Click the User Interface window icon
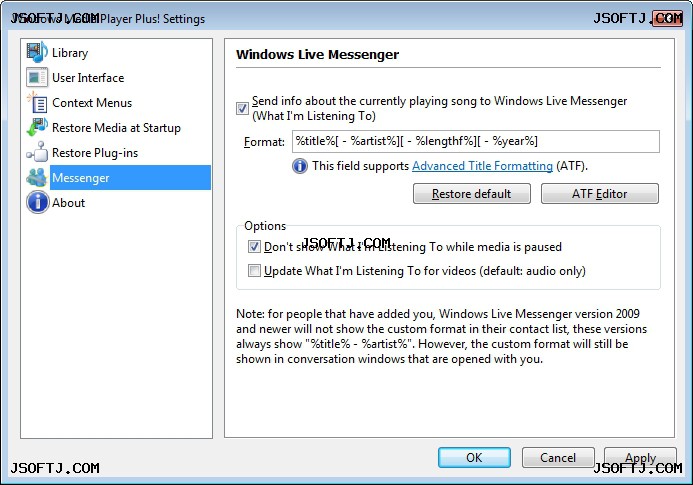Image resolution: width=693 pixels, height=485 pixels. (x=37, y=77)
